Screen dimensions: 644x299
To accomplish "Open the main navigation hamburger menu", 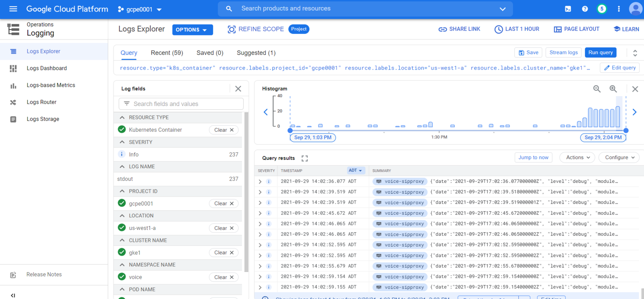I will 13,9.
